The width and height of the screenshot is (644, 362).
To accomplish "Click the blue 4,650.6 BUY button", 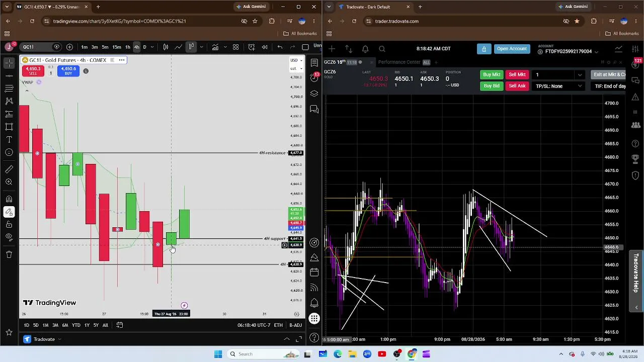I will (x=68, y=71).
